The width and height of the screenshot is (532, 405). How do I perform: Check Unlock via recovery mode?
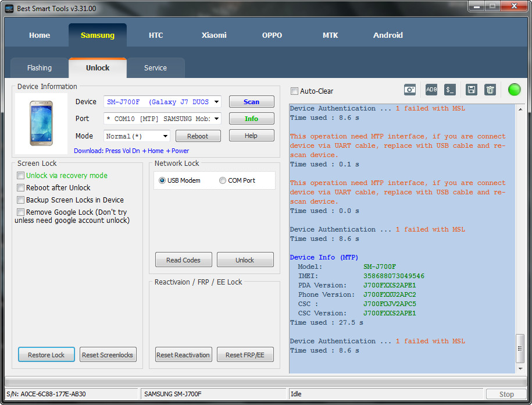(x=21, y=175)
